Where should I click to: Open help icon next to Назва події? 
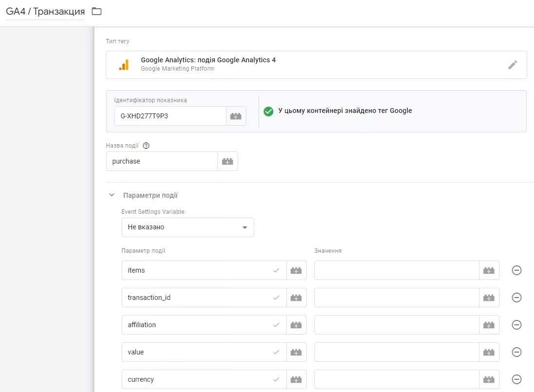click(x=146, y=146)
